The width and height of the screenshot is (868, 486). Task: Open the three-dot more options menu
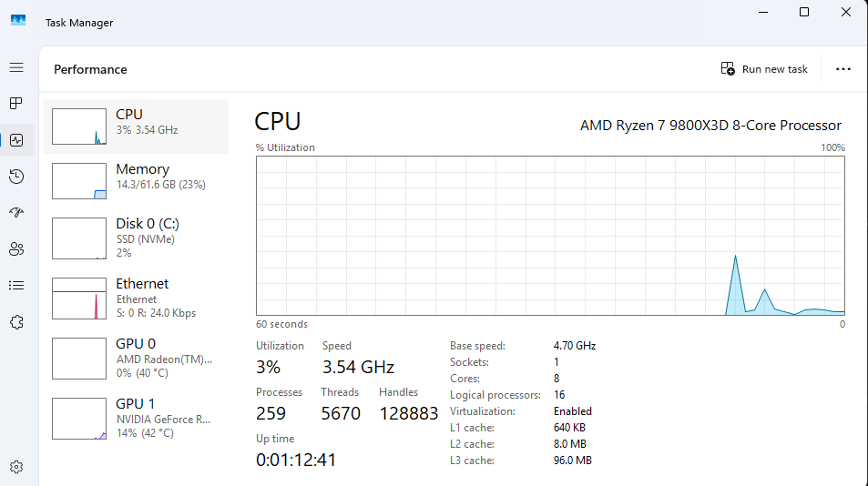point(842,69)
